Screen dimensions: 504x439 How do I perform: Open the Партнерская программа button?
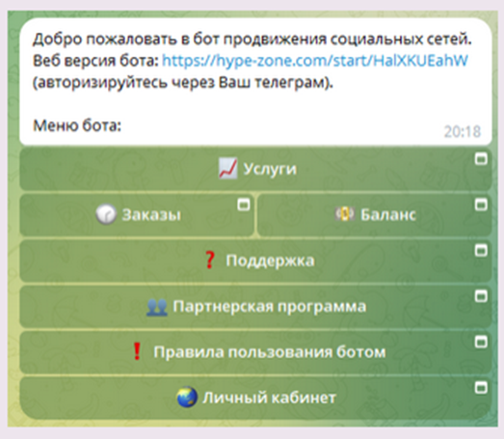coord(256,307)
